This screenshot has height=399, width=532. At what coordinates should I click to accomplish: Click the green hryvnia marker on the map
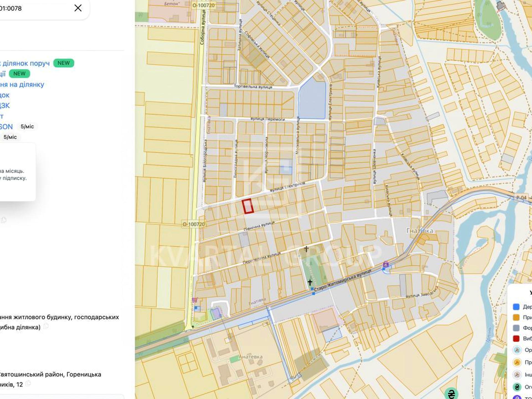point(451,393)
